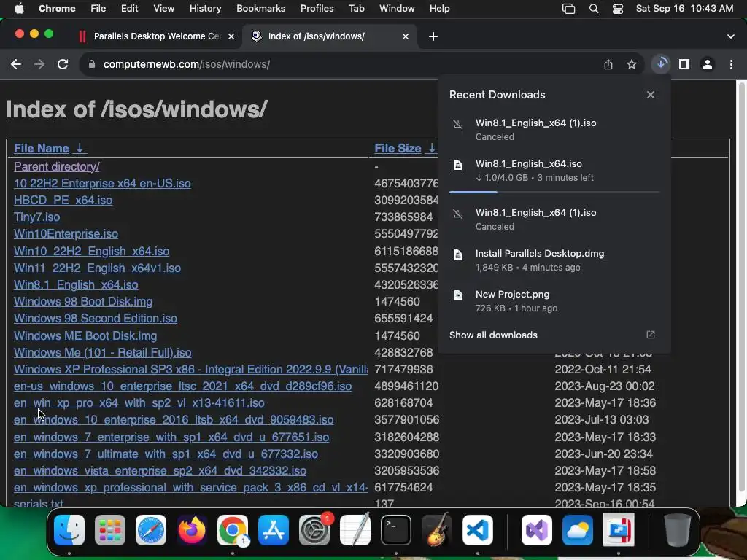The image size is (747, 560).
Task: Open show all downloads external icon
Action: 651,335
